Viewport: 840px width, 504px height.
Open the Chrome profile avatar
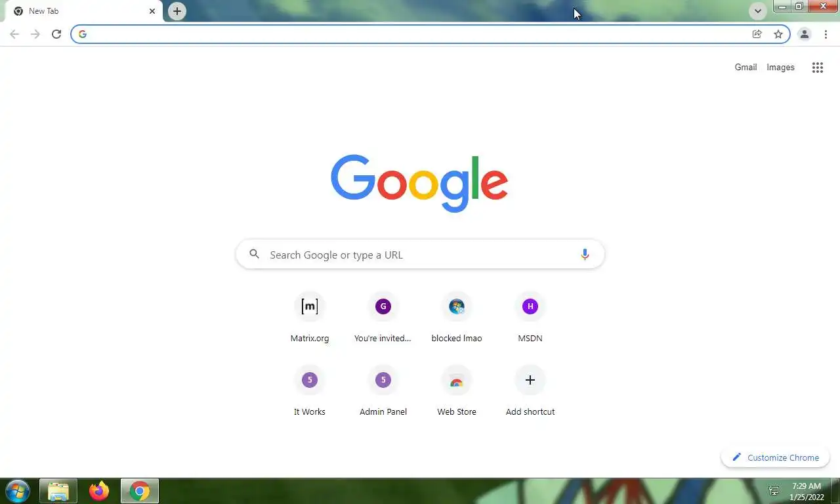pos(804,34)
